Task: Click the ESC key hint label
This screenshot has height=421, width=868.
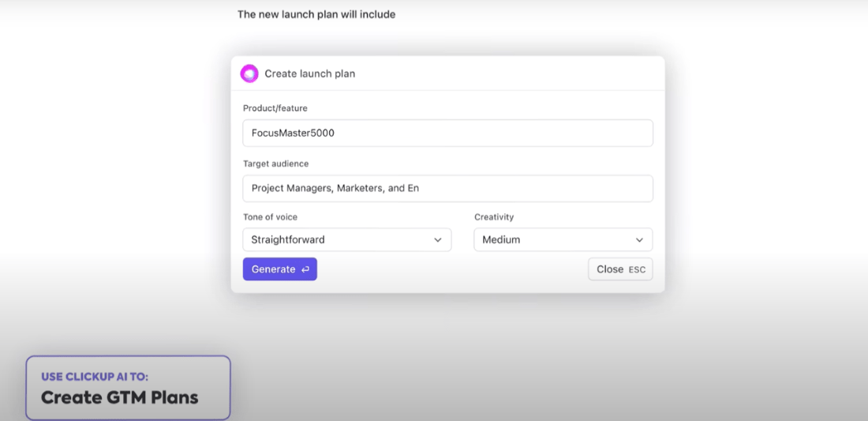Action: [637, 270]
